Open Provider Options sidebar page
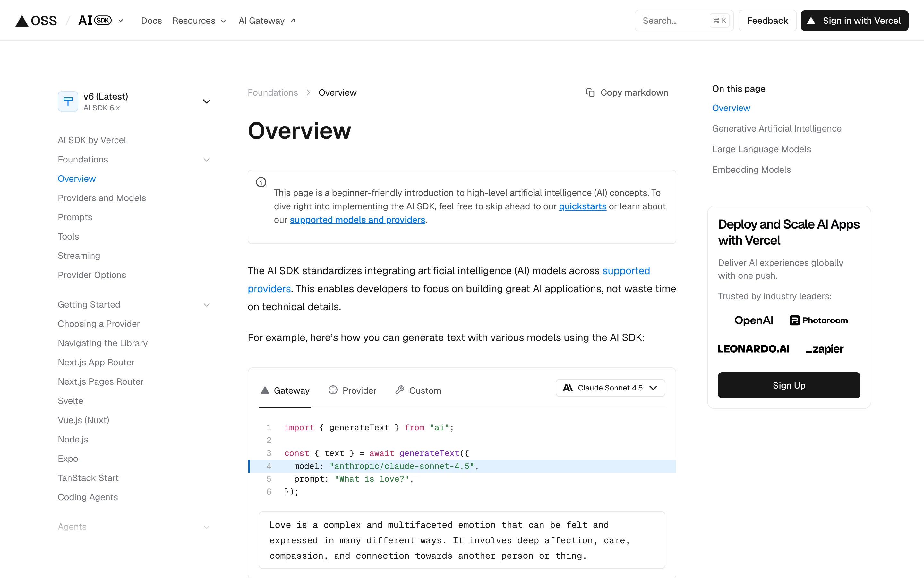This screenshot has height=578, width=924. (92, 275)
